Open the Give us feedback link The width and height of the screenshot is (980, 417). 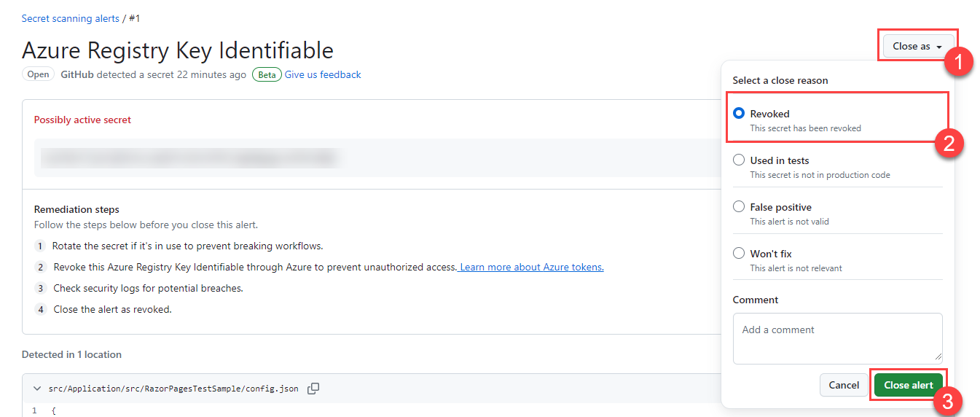(323, 74)
